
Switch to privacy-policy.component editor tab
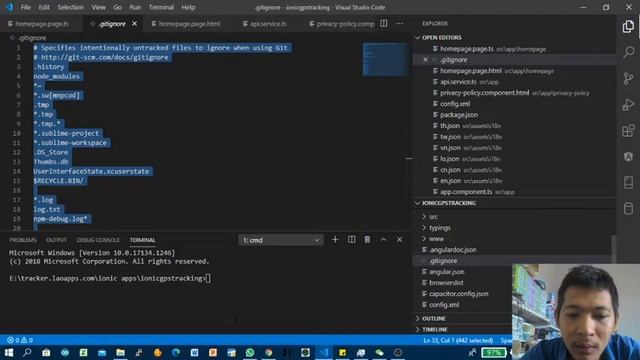click(x=342, y=24)
